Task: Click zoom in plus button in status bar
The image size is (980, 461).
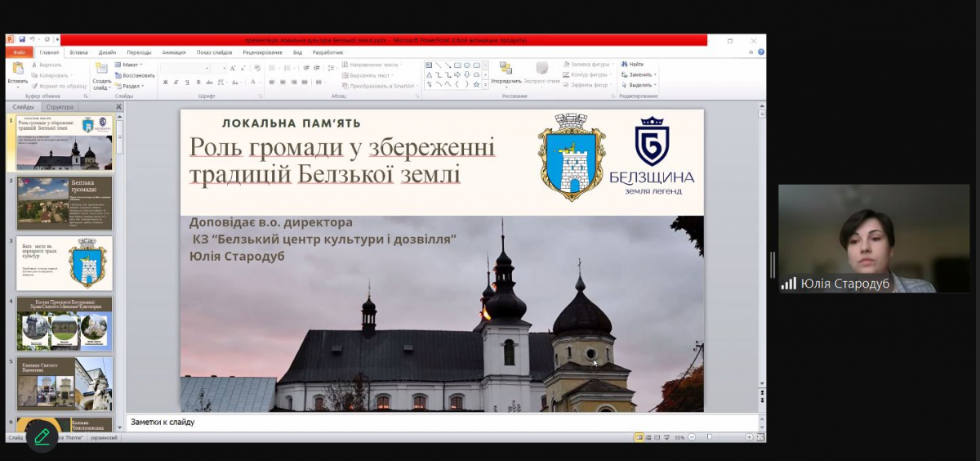Action: (x=750, y=437)
